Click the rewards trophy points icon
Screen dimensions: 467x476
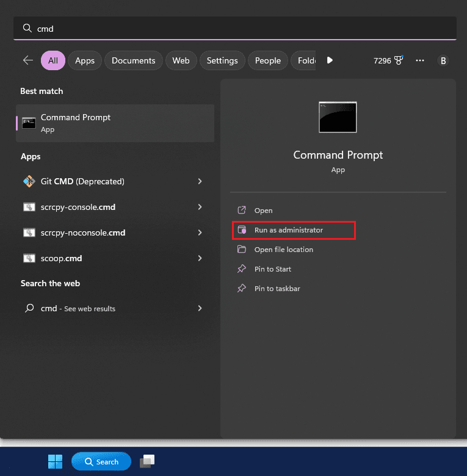[399, 60]
